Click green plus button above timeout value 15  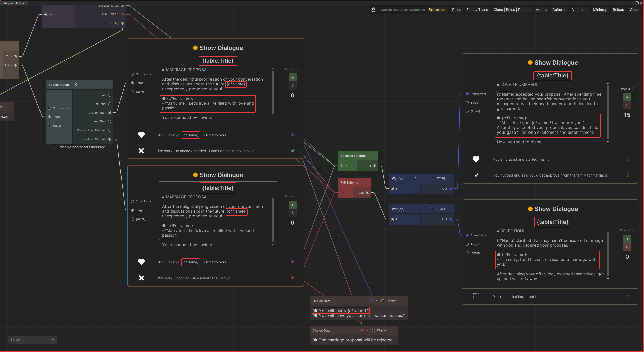tap(627, 97)
